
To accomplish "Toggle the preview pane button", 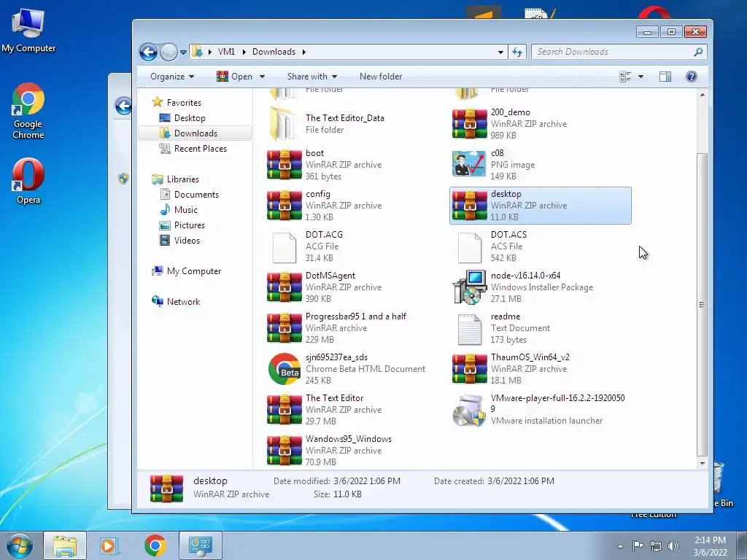I will tap(665, 77).
